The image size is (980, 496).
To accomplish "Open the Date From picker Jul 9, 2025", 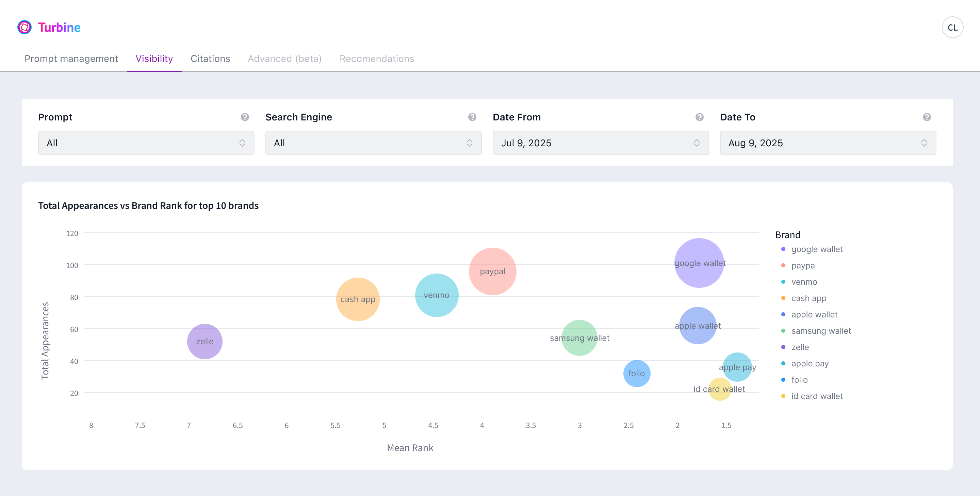I will [600, 143].
